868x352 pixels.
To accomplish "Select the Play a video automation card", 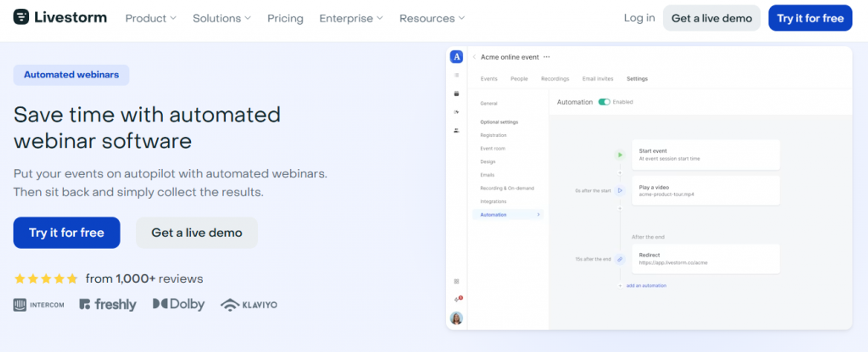I will (x=706, y=190).
